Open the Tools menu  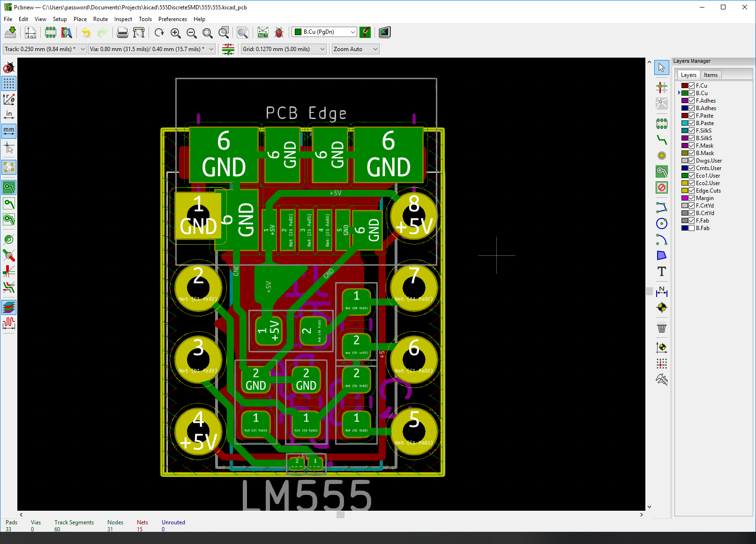pos(145,19)
